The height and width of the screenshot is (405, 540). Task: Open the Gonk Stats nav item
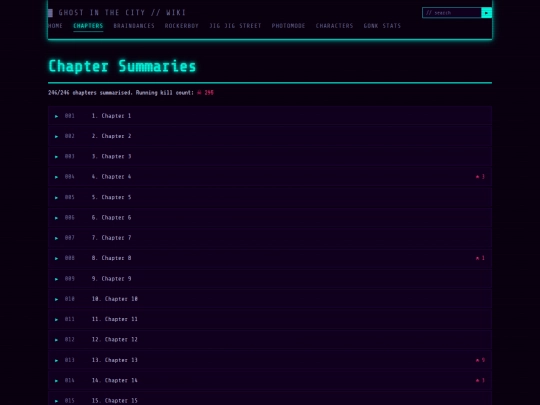point(382,26)
